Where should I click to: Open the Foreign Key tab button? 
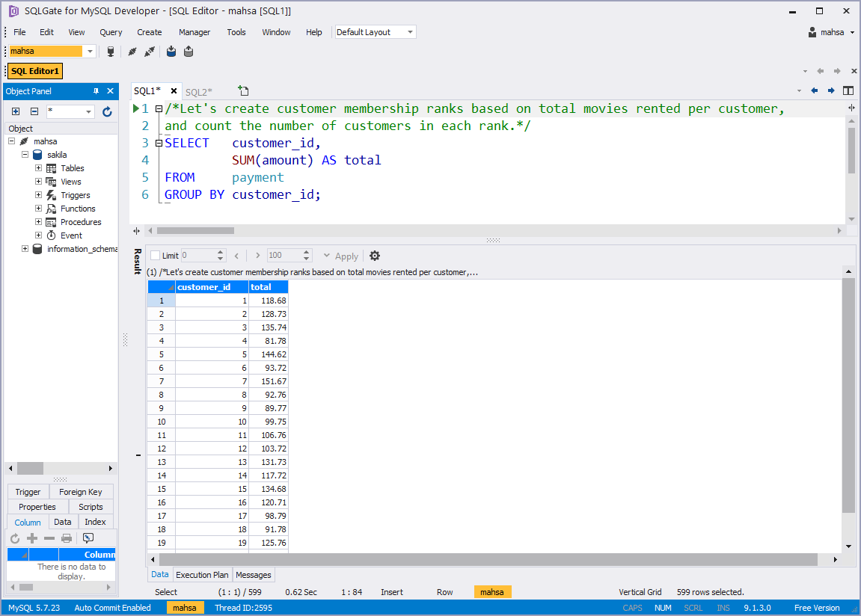point(81,492)
